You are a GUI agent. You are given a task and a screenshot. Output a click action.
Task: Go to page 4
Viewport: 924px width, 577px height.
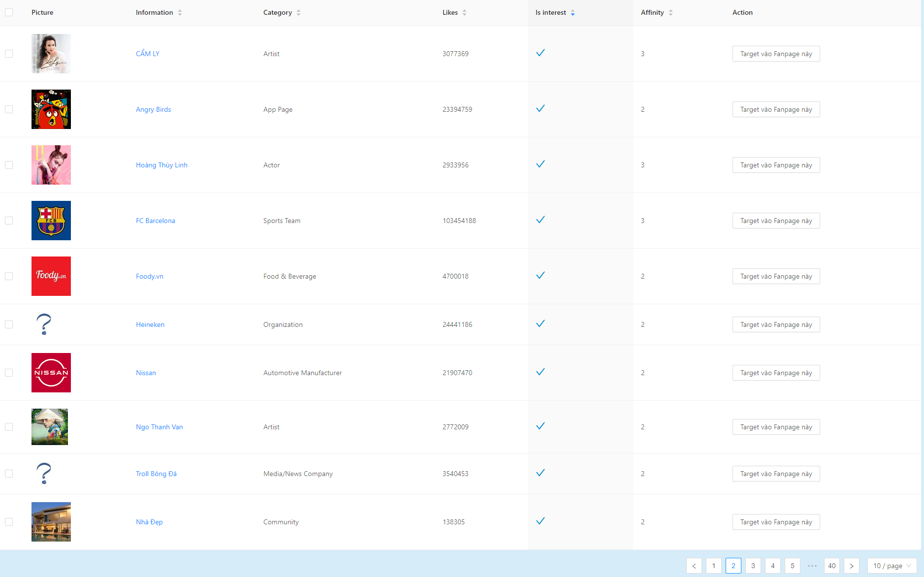(x=773, y=566)
